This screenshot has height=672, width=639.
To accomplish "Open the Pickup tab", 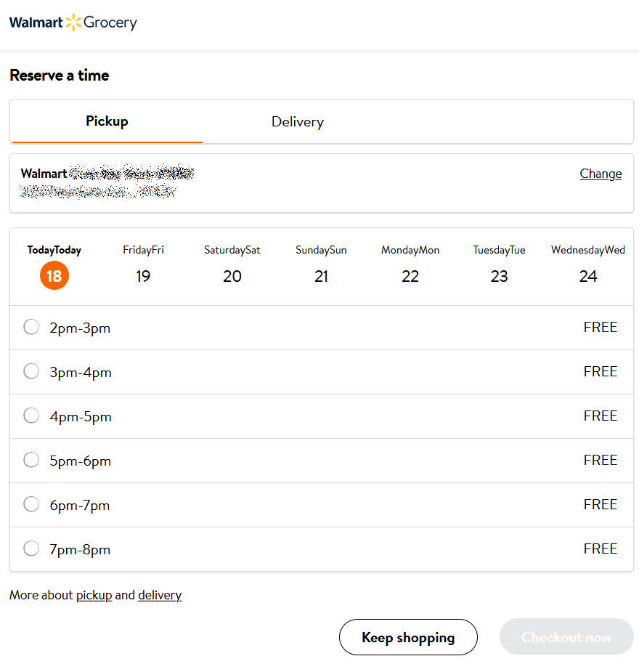I will tap(107, 121).
